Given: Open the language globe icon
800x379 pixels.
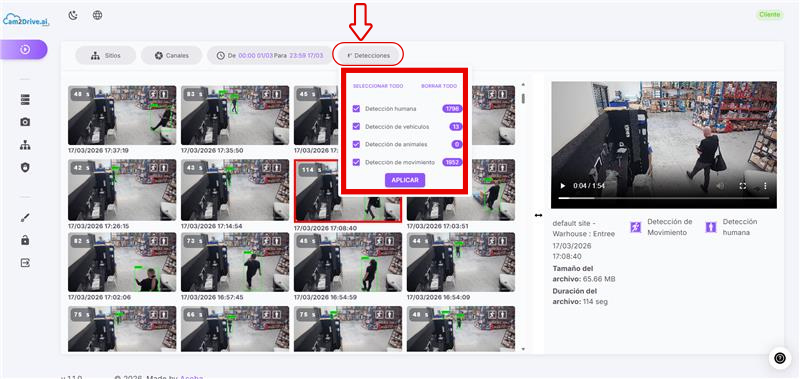Looking at the screenshot, I should click(97, 15).
